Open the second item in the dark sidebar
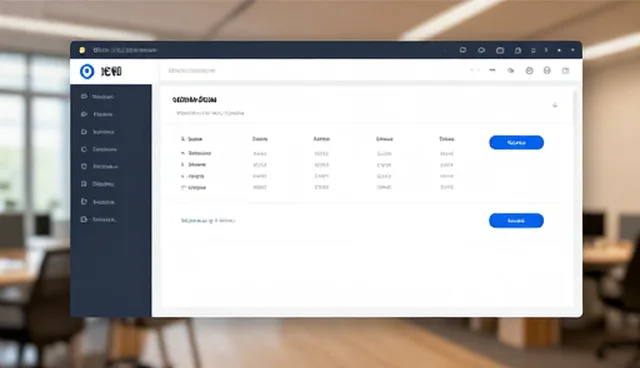The height and width of the screenshot is (368, 640). tap(97, 114)
